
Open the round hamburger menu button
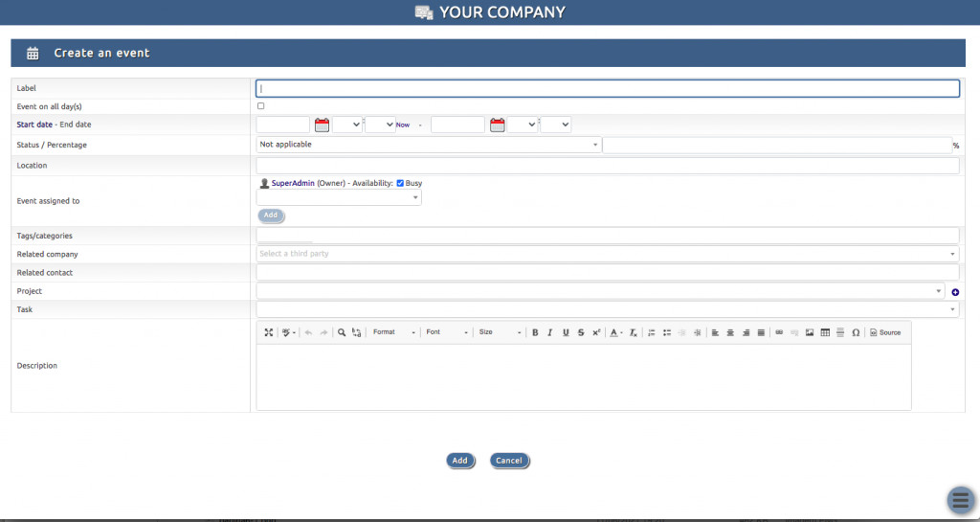tap(961, 500)
